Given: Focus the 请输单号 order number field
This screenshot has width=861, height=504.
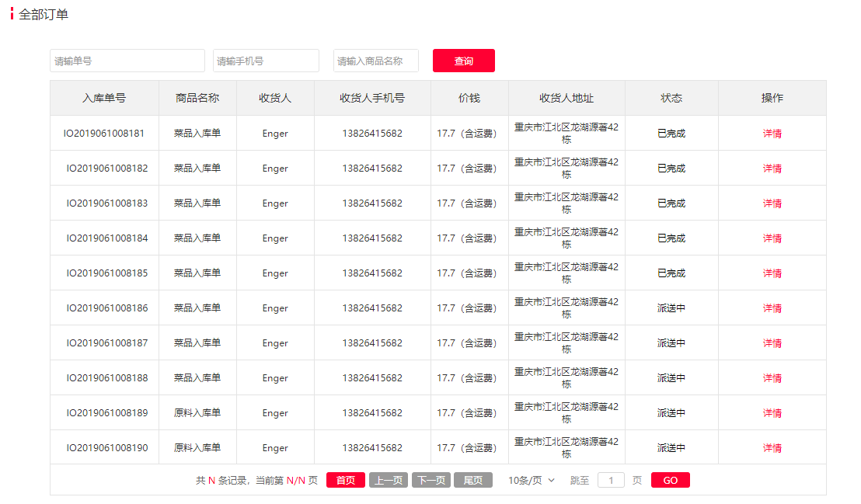Looking at the screenshot, I should (x=127, y=61).
